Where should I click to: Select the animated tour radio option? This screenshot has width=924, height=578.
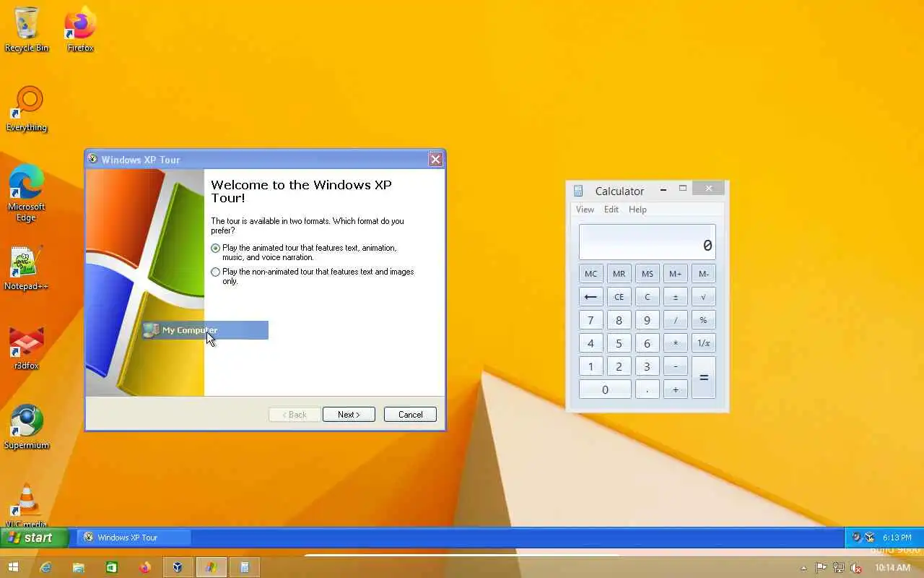(215, 248)
